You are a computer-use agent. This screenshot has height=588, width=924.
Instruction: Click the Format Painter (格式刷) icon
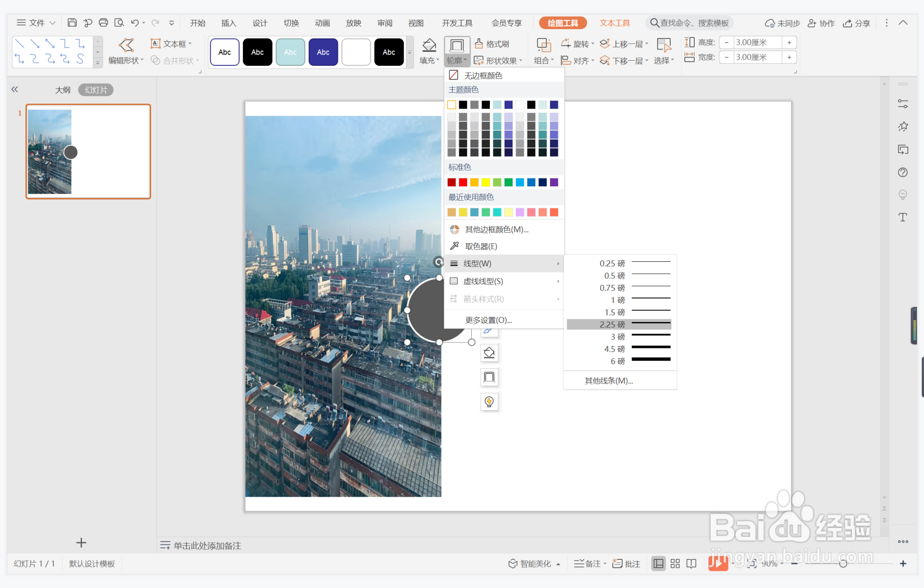coord(479,44)
